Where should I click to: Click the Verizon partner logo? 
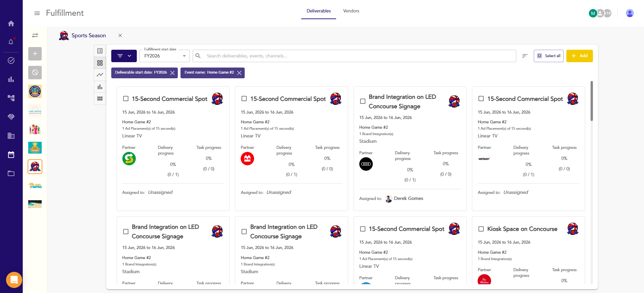click(x=484, y=159)
